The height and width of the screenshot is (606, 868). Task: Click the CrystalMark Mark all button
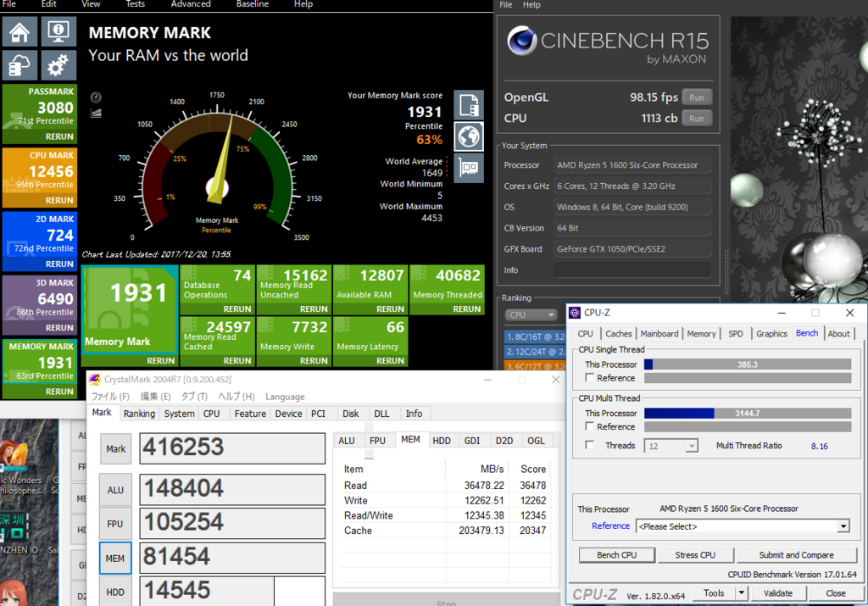click(115, 449)
